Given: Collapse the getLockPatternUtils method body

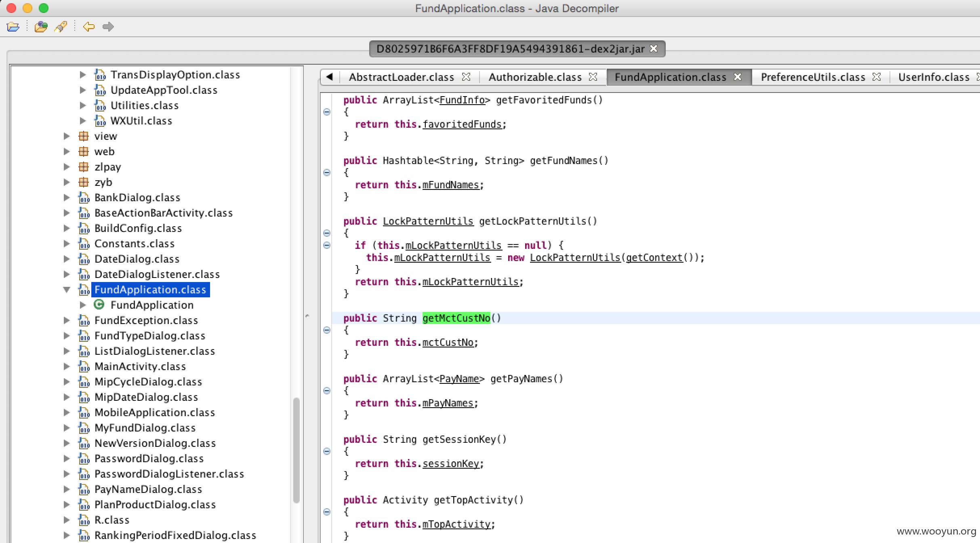Looking at the screenshot, I should 327,233.
